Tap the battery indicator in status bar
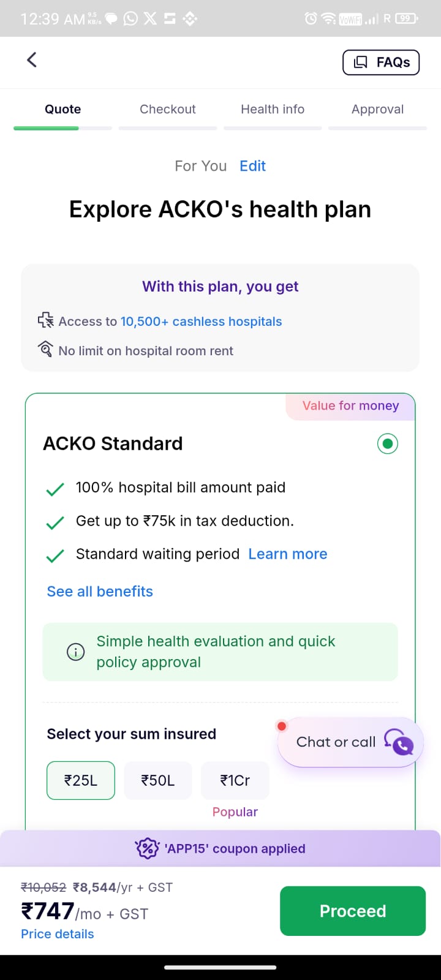 tap(407, 19)
